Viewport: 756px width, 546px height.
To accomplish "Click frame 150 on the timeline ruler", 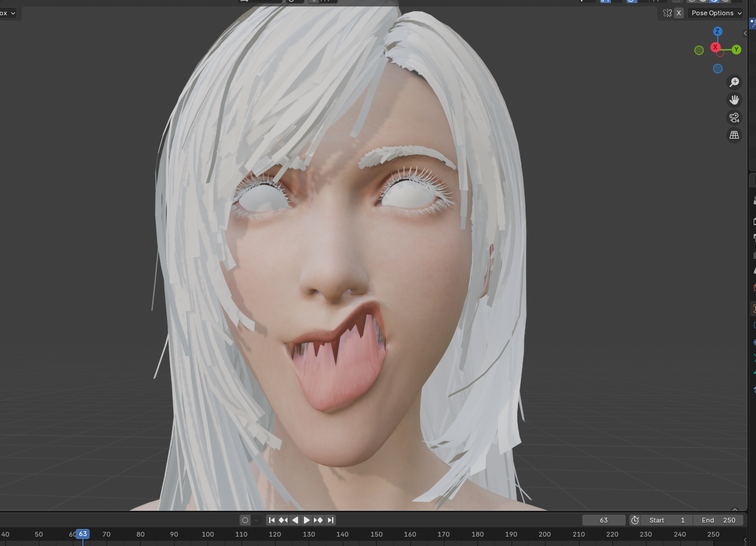I will (377, 534).
